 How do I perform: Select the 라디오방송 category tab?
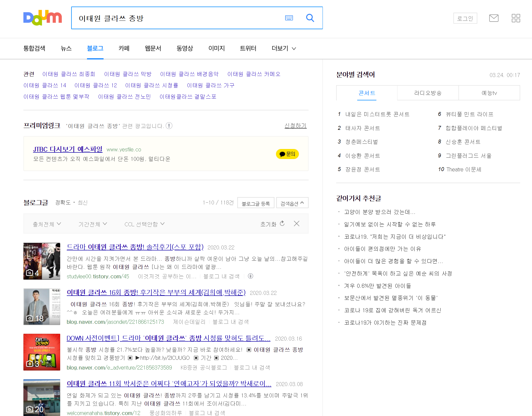pos(428,93)
